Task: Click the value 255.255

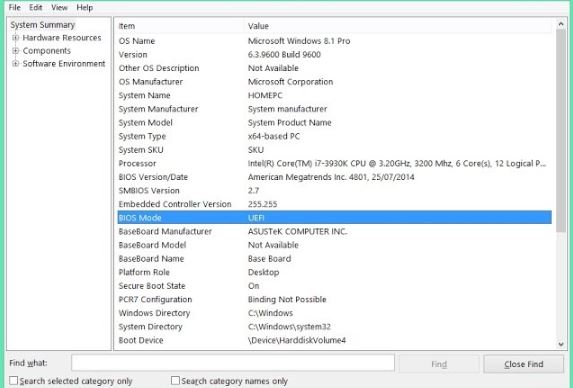Action: [x=262, y=204]
